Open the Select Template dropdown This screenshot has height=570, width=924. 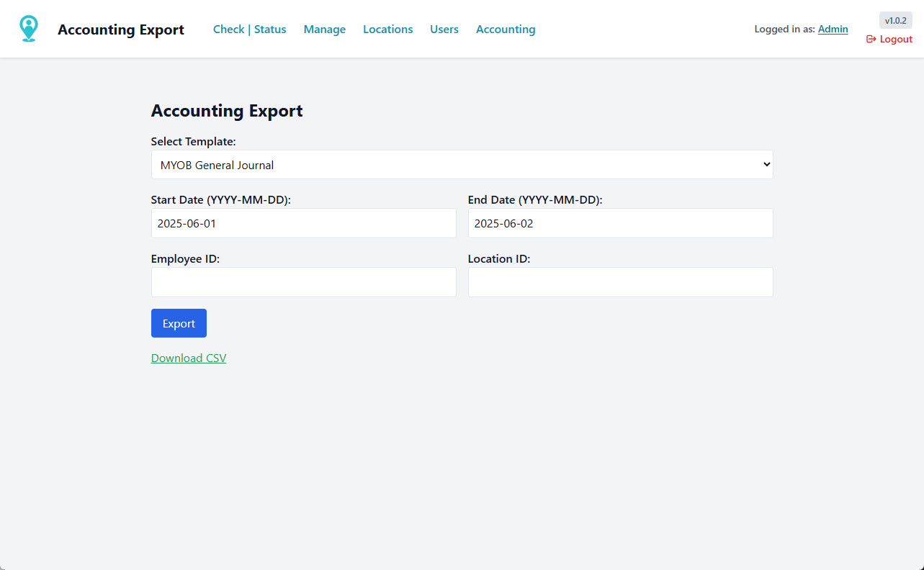(462, 165)
